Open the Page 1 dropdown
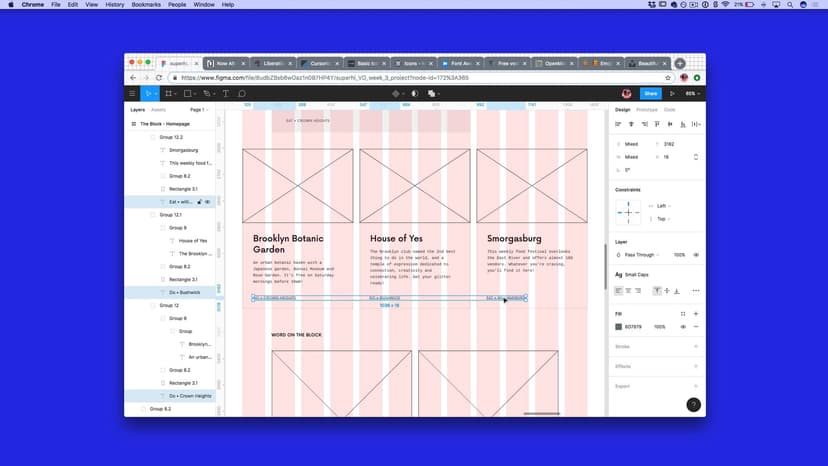 (199, 110)
